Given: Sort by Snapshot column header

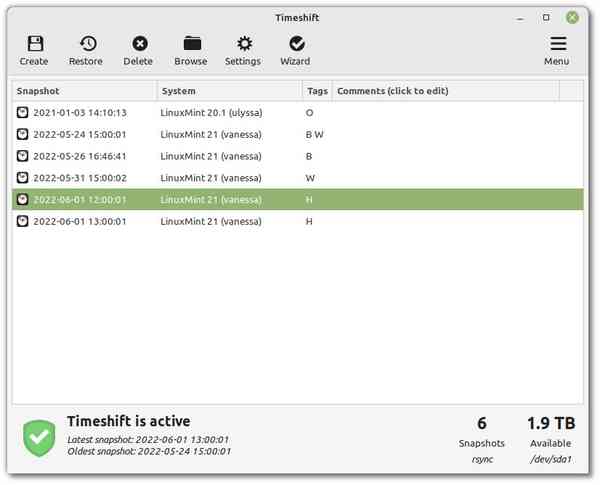Looking at the screenshot, I should point(85,91).
